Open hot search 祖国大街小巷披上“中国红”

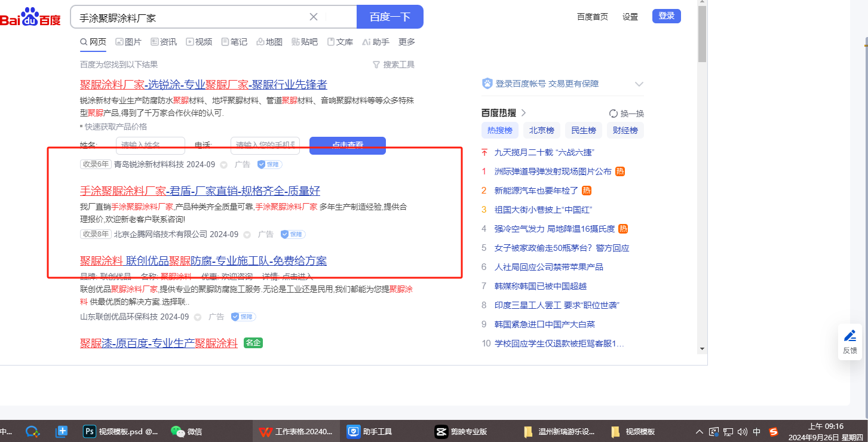click(x=544, y=210)
